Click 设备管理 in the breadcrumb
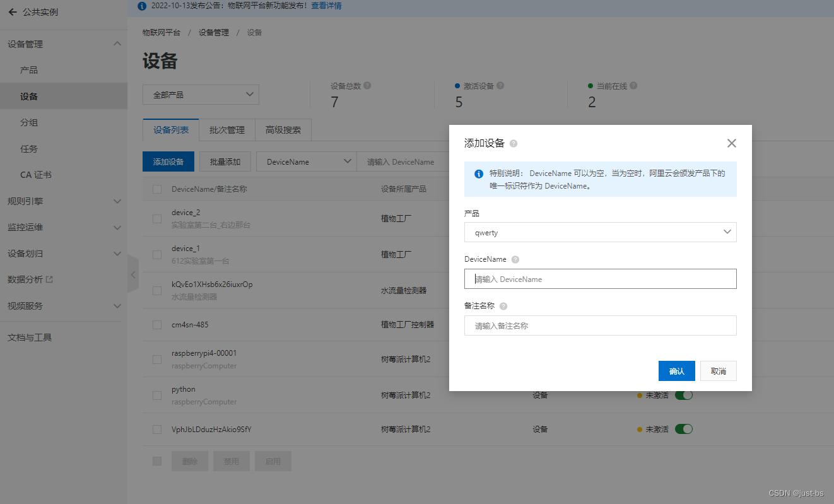Viewport: 834px width, 504px height. (x=214, y=32)
